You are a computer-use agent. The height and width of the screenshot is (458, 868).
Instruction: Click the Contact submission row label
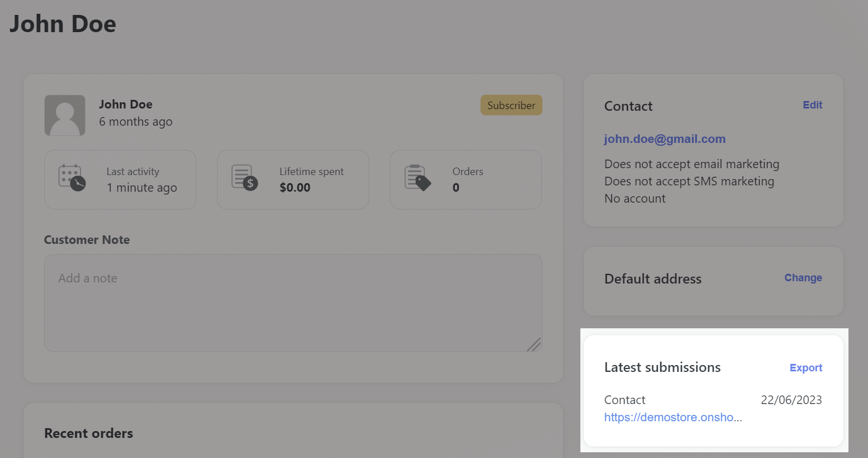point(625,400)
